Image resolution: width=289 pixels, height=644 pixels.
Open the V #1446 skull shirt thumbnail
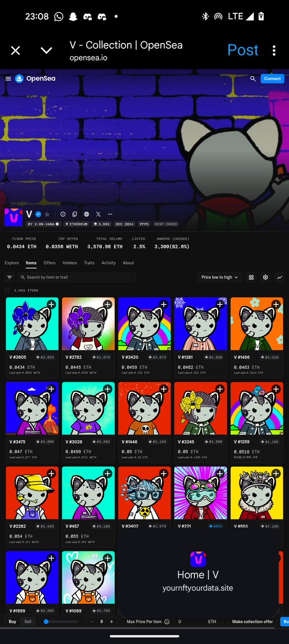pos(145,408)
